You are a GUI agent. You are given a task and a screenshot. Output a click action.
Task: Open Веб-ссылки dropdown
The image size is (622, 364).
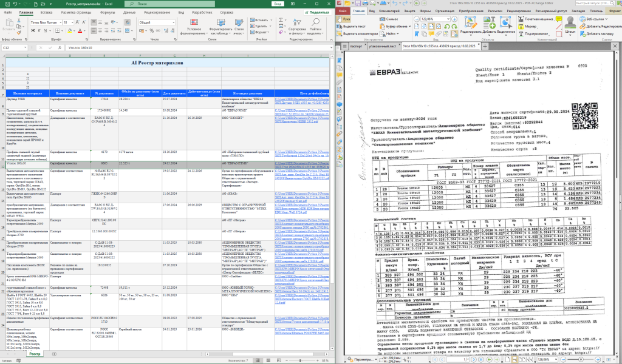[593, 19]
